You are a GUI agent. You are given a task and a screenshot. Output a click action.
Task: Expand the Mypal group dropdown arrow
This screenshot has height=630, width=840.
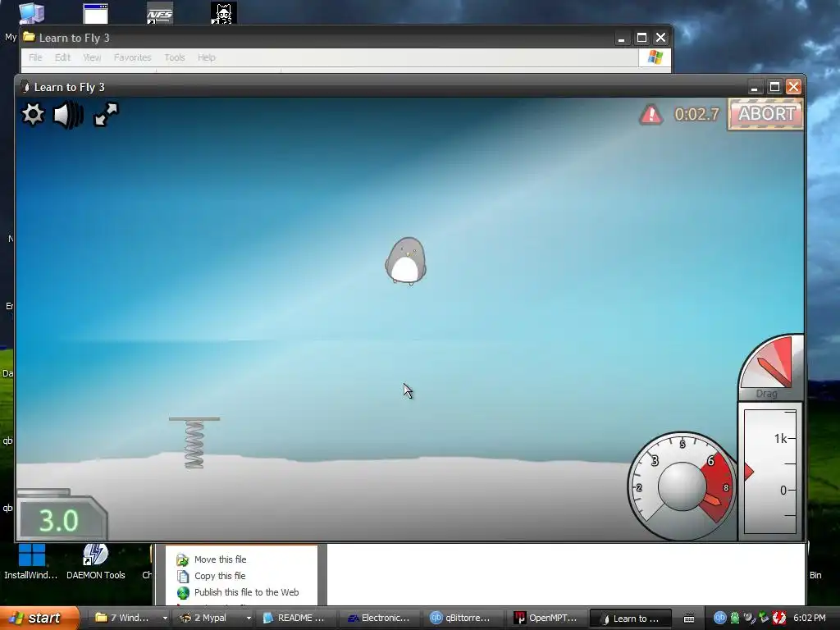point(249,619)
